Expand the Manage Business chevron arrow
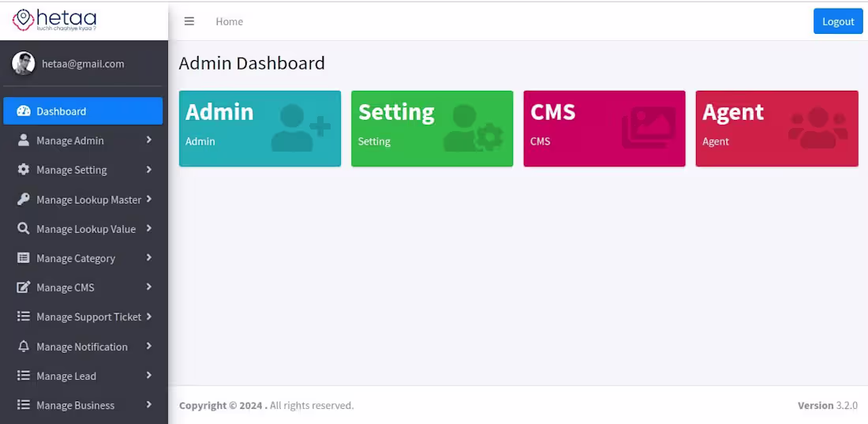868x424 pixels. (x=148, y=405)
